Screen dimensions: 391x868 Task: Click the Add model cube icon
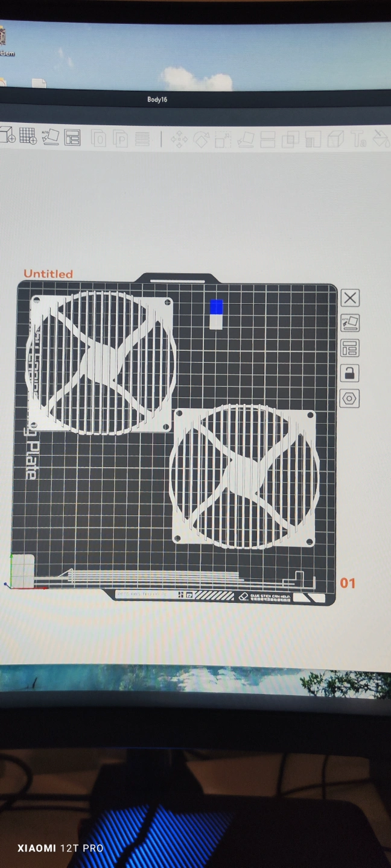point(7,134)
